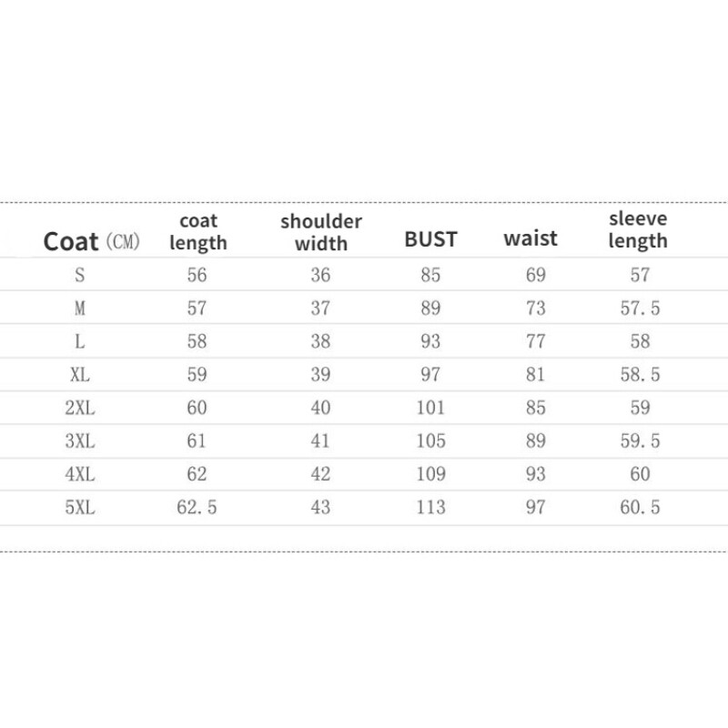Select the 'waist' column header
This screenshot has height=728, width=728.
531,239
